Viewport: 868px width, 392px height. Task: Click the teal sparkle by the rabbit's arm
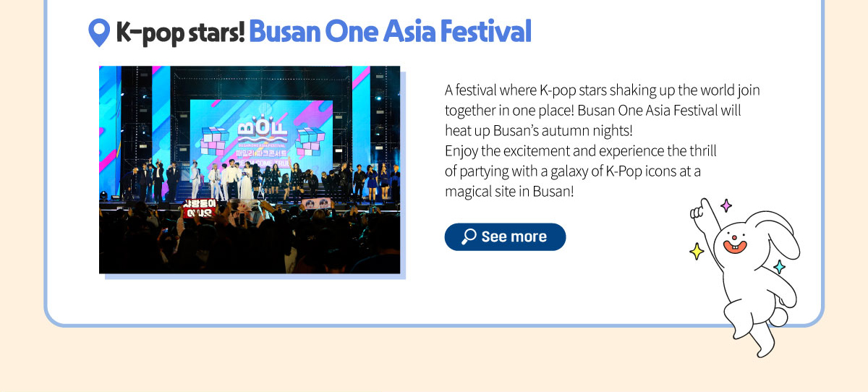(779, 267)
